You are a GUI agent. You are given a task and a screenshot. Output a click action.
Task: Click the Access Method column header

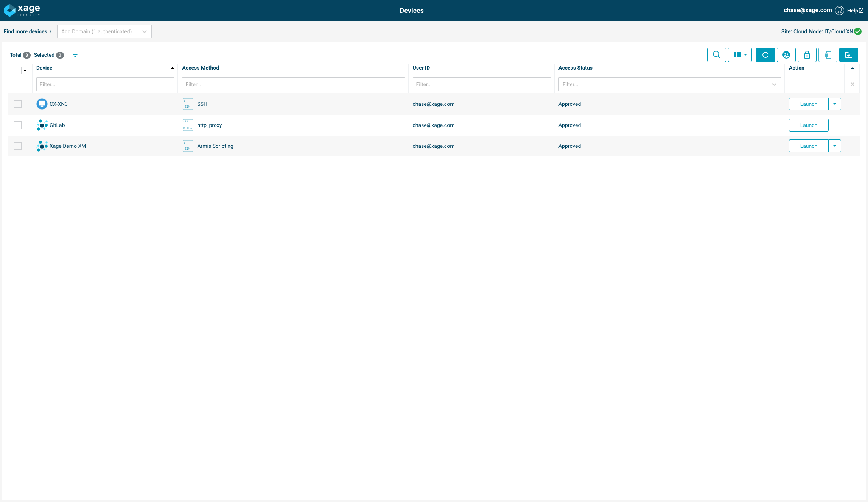(201, 68)
